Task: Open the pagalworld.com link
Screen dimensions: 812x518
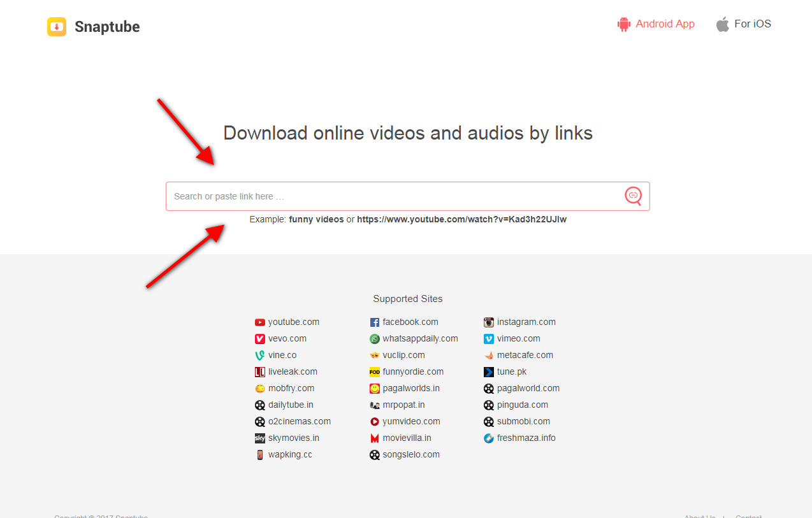Action: 528,388
